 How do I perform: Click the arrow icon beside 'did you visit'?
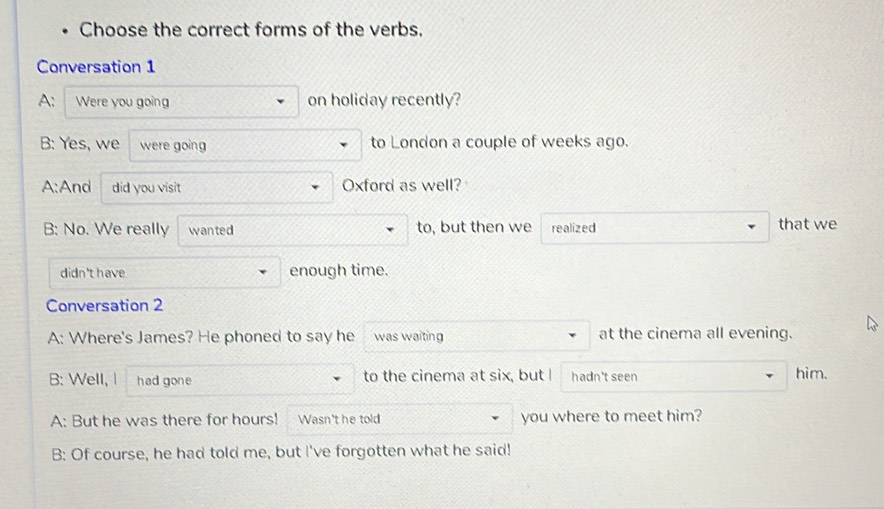pyautogui.click(x=316, y=187)
